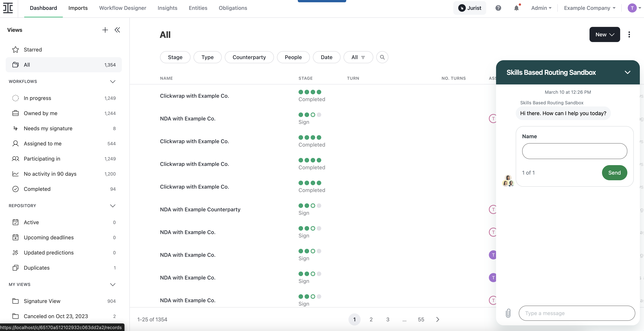
Task: Open the Participating in view
Action: coord(64,159)
